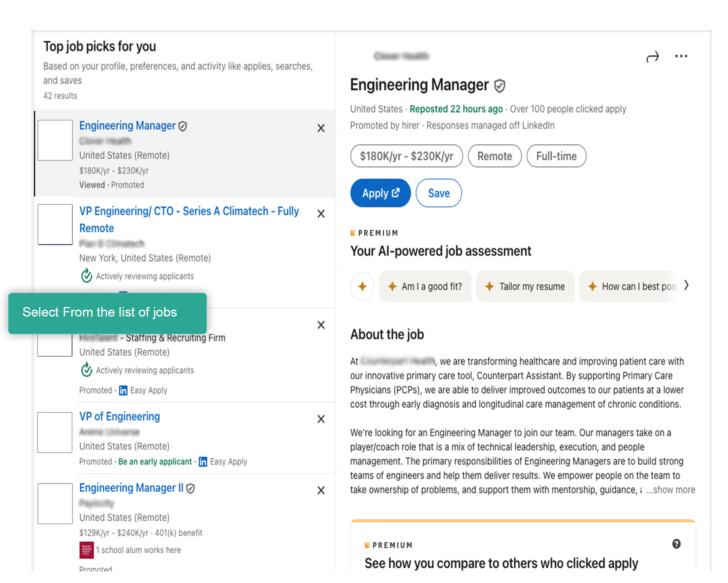Dismiss the VP Engineering/CTO Climatech job
Screen dimensions: 728x583
pyautogui.click(x=321, y=214)
